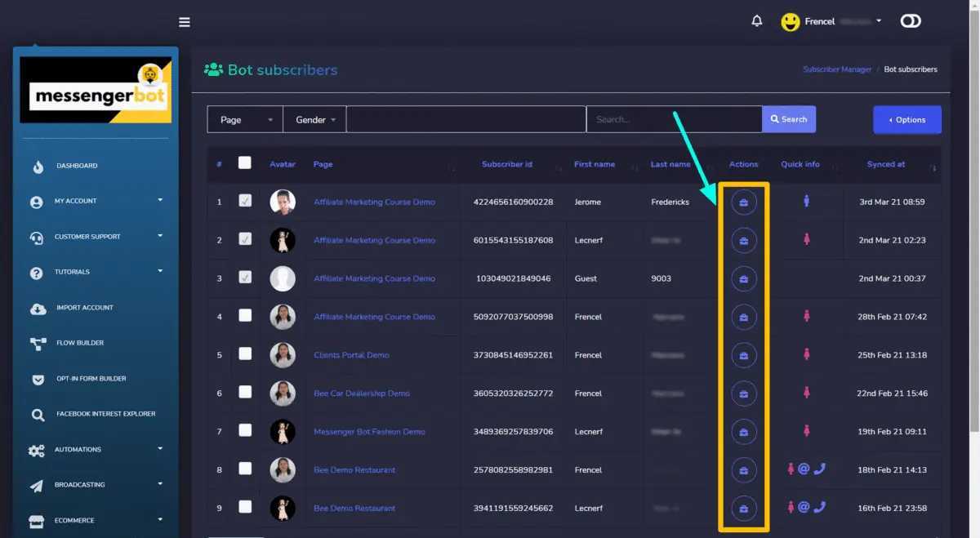Screen dimensions: 980x538
Task: Open the Gender filter dropdown
Action: click(315, 119)
